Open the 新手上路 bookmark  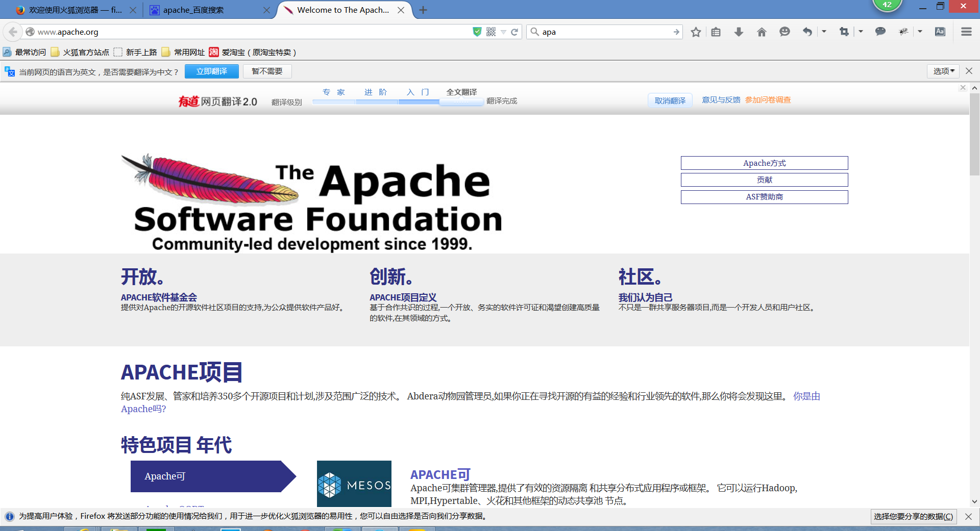(135, 52)
